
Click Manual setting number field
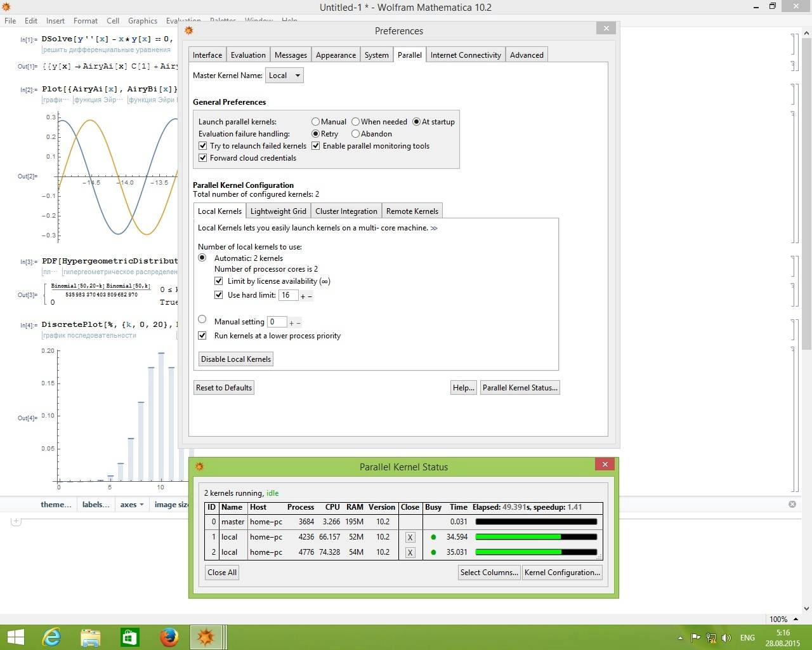coord(277,322)
